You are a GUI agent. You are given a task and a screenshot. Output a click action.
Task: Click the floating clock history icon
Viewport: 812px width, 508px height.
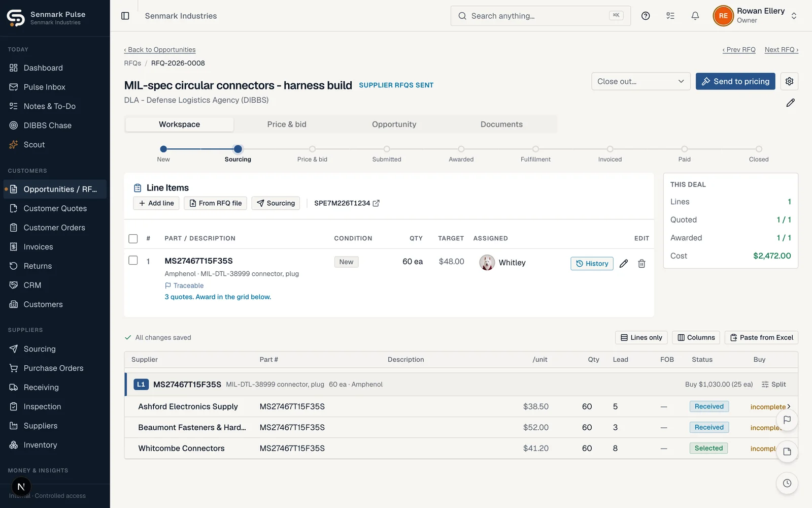pyautogui.click(x=787, y=483)
